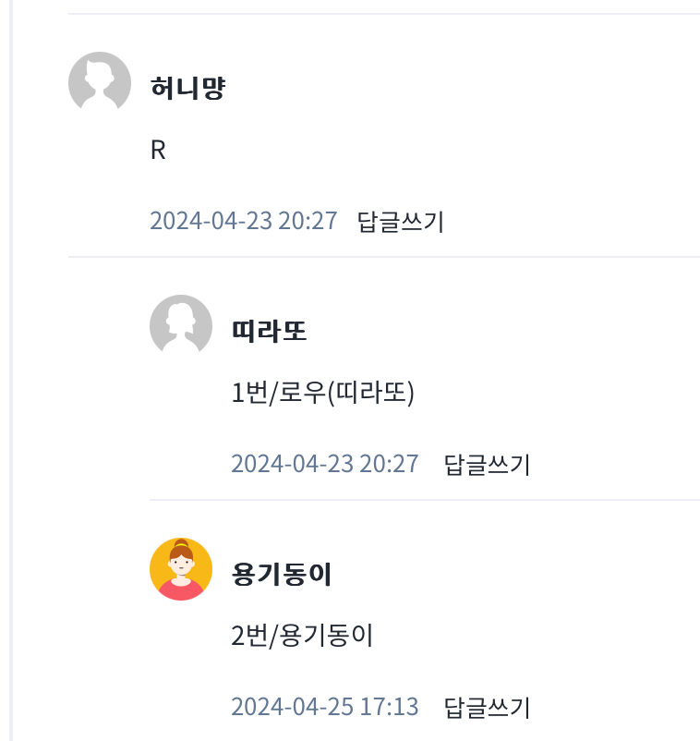Open the timestamp on 띠라또's reply

[325, 464]
